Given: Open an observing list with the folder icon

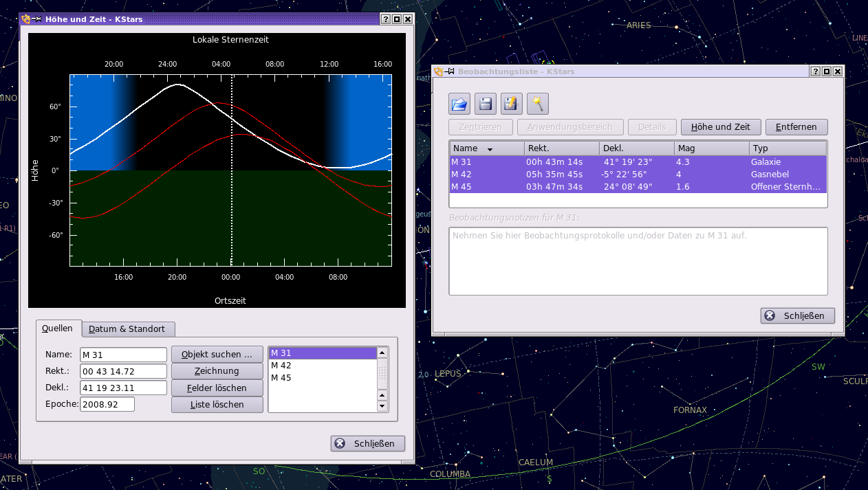Looking at the screenshot, I should click(x=459, y=104).
